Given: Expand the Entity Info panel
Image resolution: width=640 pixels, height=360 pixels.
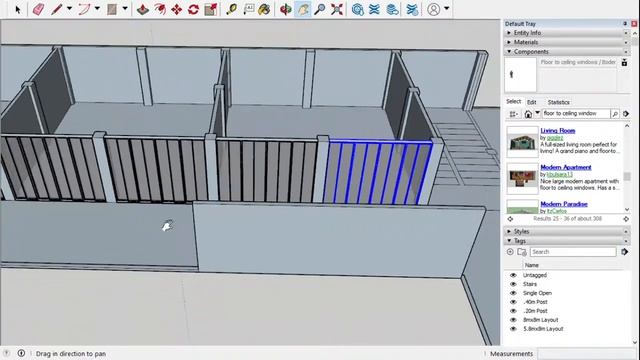Looking at the screenshot, I should (509, 33).
